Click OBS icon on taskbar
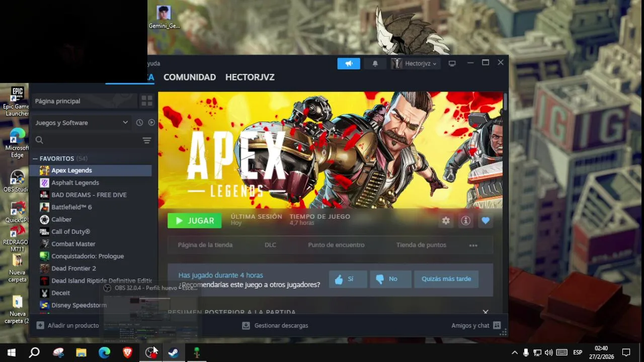Image resolution: width=644 pixels, height=362 pixels. tap(150, 352)
